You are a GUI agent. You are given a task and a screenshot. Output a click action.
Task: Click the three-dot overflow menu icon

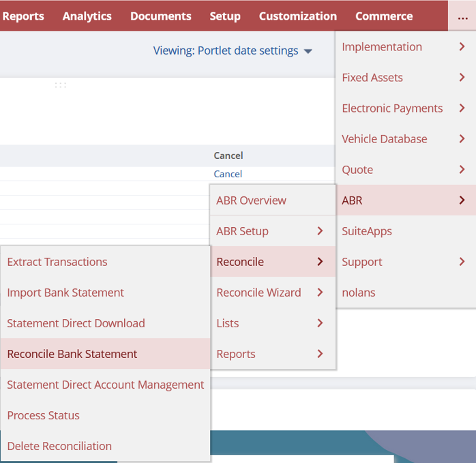click(462, 16)
